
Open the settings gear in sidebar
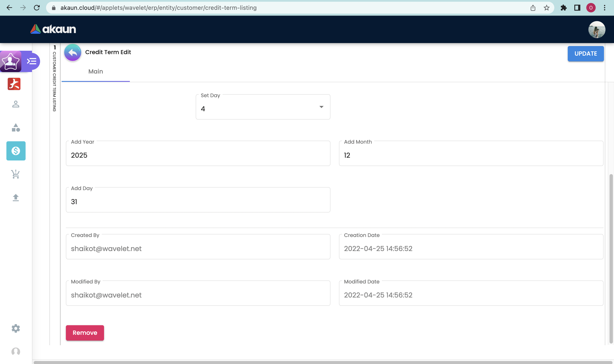16,328
